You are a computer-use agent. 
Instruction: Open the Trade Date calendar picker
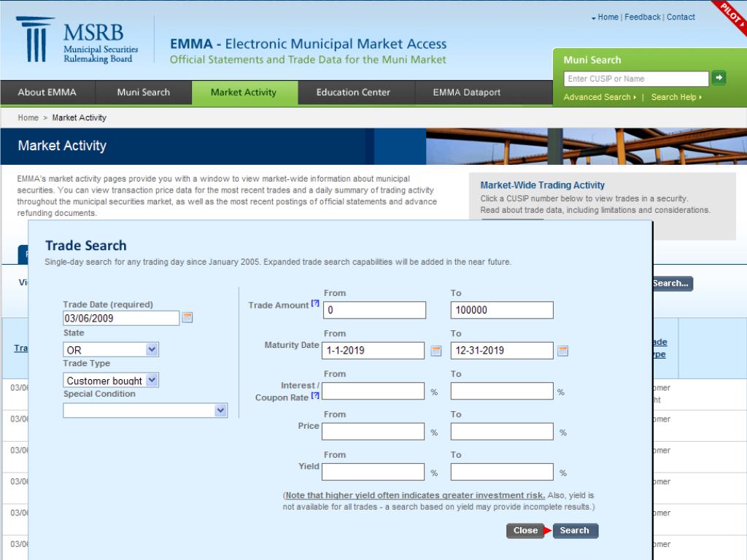(189, 317)
